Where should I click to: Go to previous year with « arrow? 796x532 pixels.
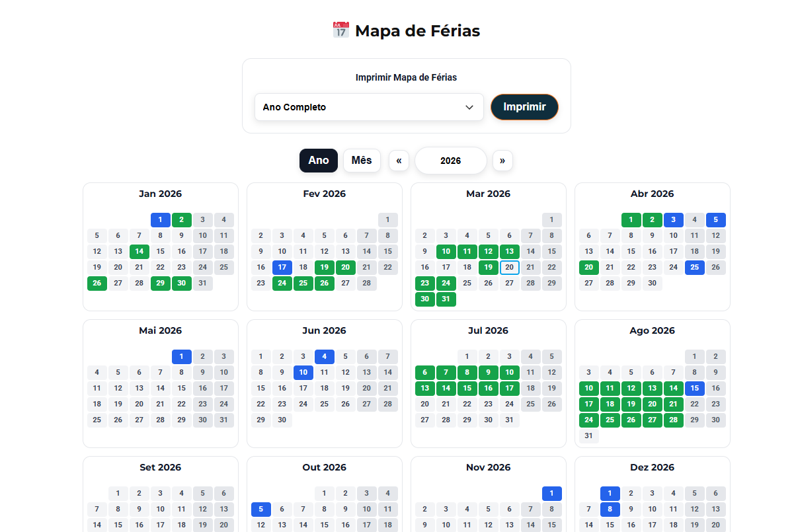coord(399,161)
